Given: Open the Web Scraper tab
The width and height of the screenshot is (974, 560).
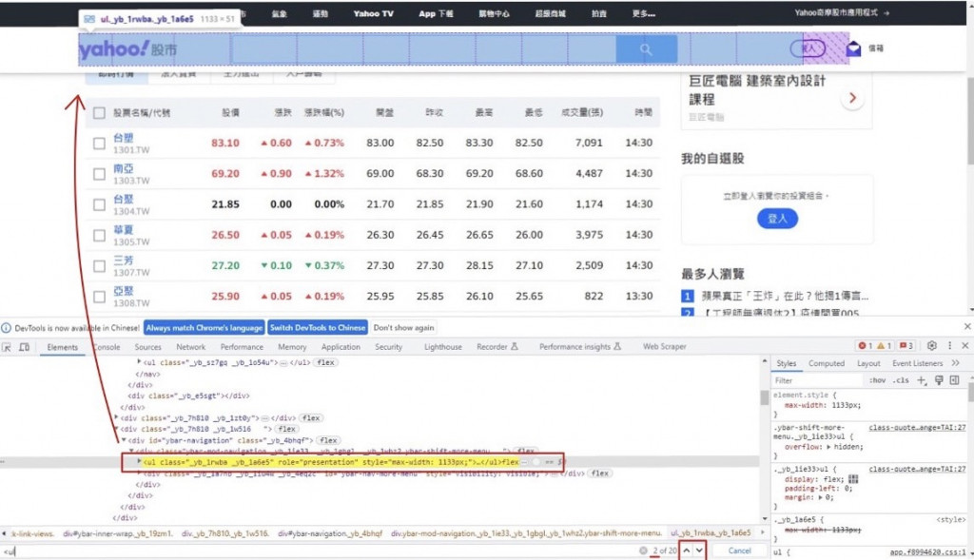Looking at the screenshot, I should pyautogui.click(x=665, y=346).
